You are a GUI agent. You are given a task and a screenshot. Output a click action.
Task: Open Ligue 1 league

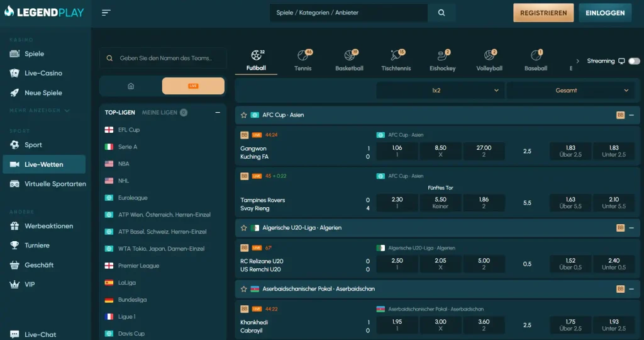pos(120,317)
